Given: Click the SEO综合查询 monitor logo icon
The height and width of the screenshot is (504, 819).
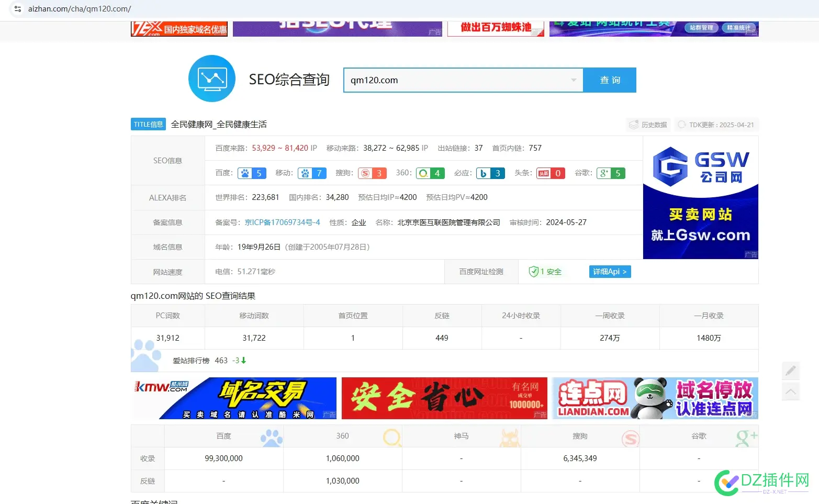Looking at the screenshot, I should coord(212,79).
